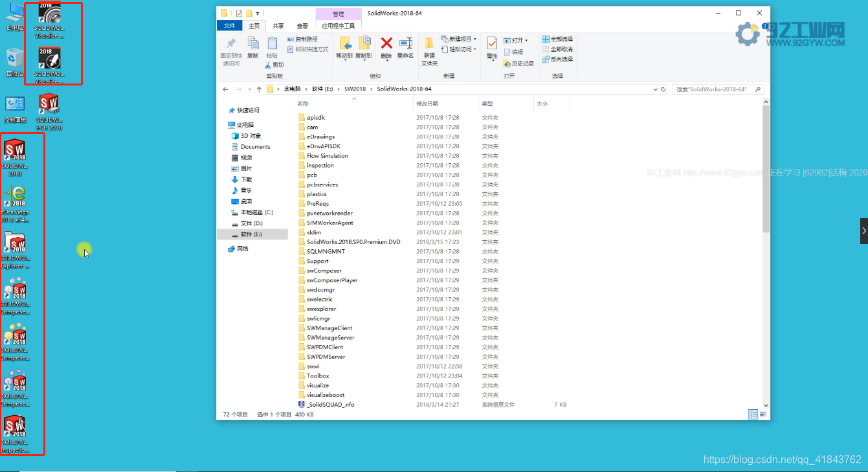
Task: Click 软件 (E:) in the address breadcrumb
Action: 323,89
